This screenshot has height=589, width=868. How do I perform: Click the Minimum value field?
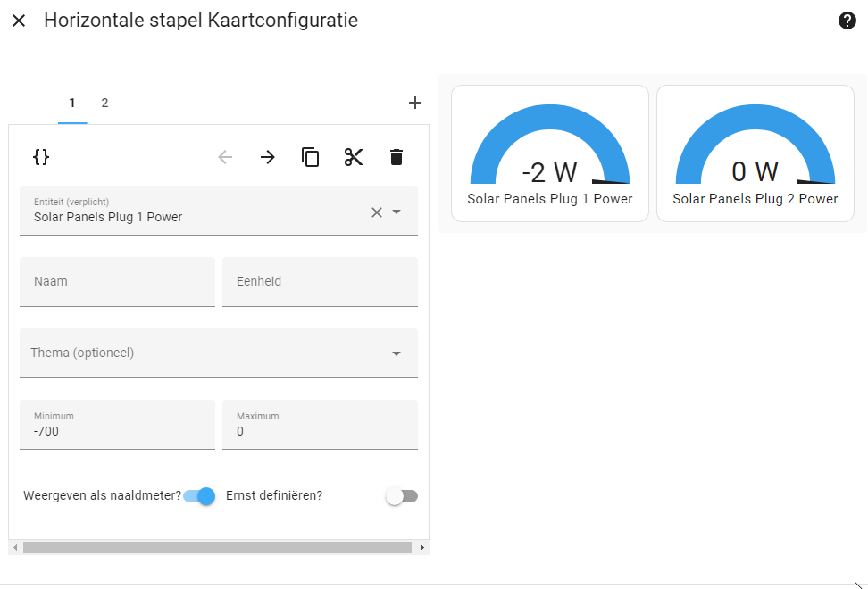[x=117, y=431]
